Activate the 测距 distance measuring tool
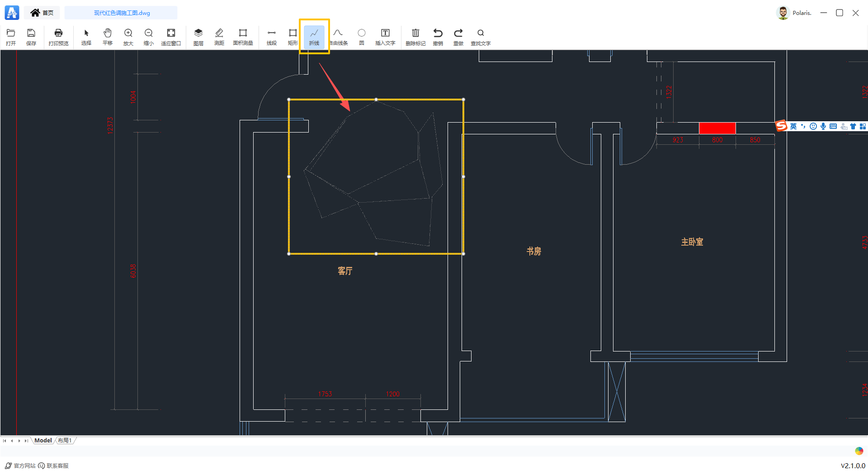 click(x=219, y=37)
